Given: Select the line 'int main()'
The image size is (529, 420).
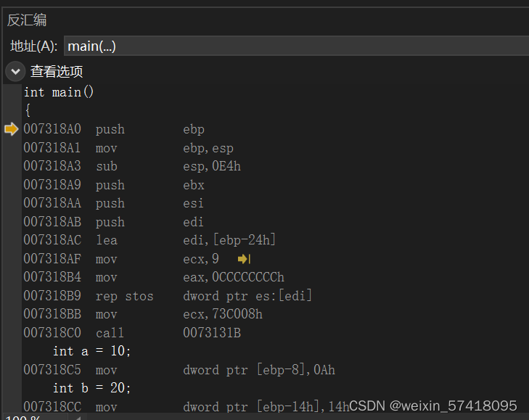Looking at the screenshot, I should [x=58, y=92].
